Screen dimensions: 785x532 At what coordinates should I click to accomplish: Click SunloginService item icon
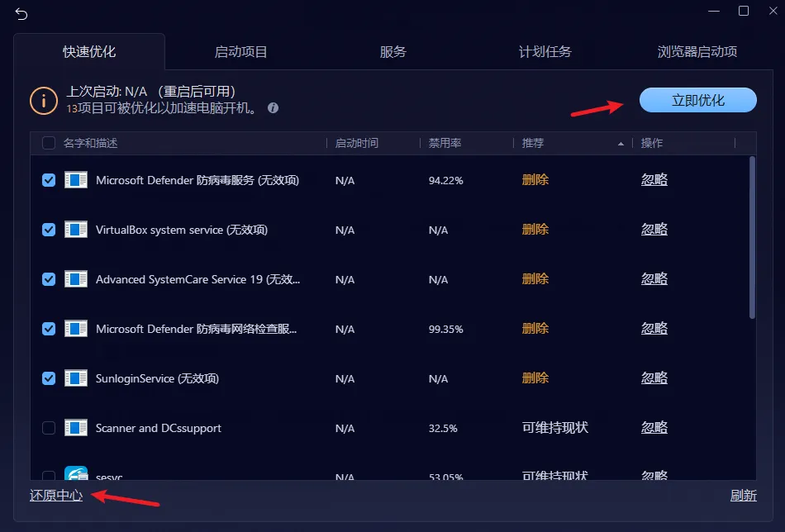pos(76,378)
